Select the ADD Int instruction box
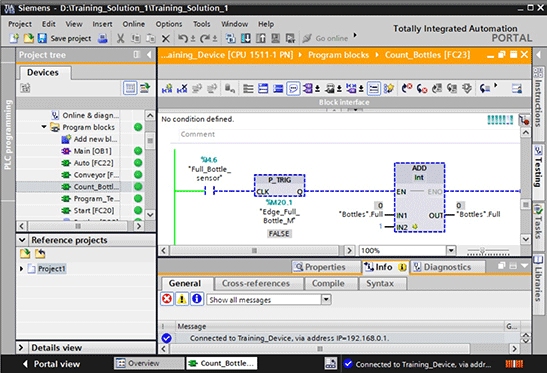 pyautogui.click(x=419, y=197)
